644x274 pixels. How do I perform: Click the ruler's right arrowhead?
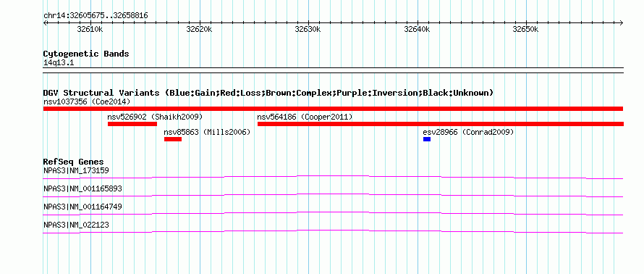tap(622, 23)
